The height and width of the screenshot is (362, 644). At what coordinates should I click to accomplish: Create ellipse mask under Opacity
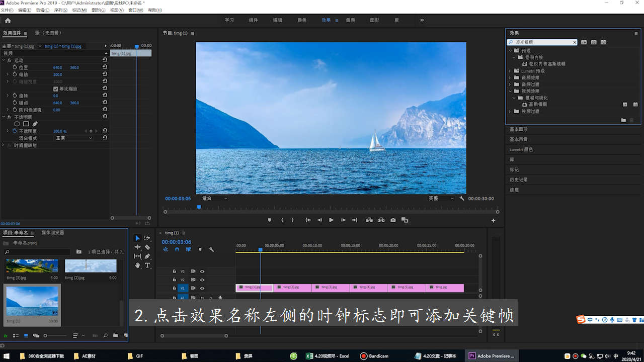17,124
